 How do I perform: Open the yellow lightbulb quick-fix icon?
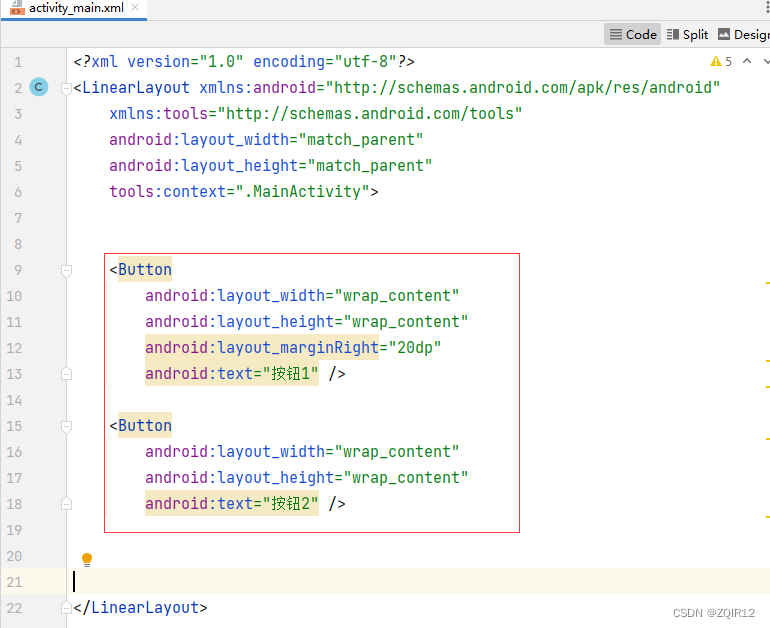tap(87, 559)
